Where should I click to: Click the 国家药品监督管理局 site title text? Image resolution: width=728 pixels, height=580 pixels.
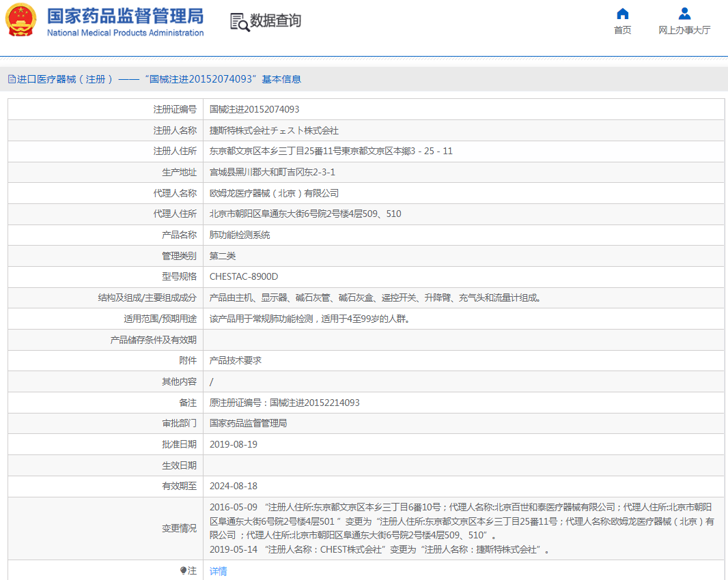(x=125, y=16)
